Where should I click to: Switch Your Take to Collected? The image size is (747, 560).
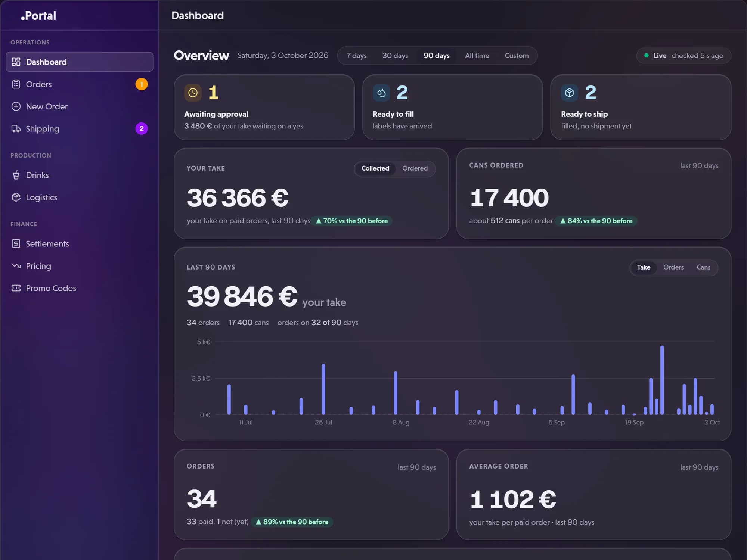click(375, 168)
